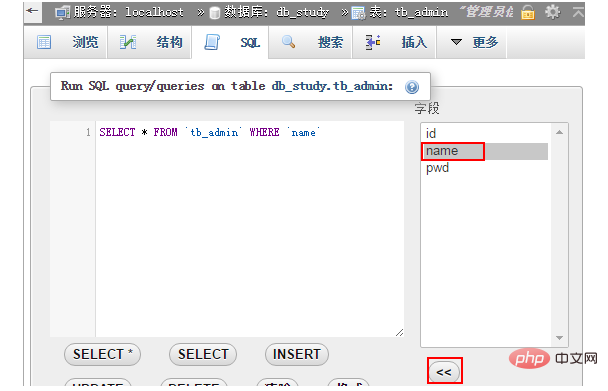Click the SQL editor resize handle
This screenshot has width=608, height=391.
pos(399,332)
